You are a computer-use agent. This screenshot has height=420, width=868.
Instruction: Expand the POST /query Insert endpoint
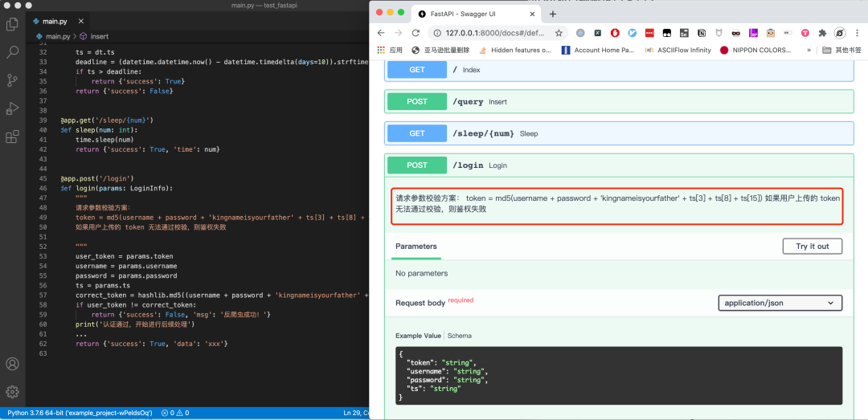(x=619, y=101)
